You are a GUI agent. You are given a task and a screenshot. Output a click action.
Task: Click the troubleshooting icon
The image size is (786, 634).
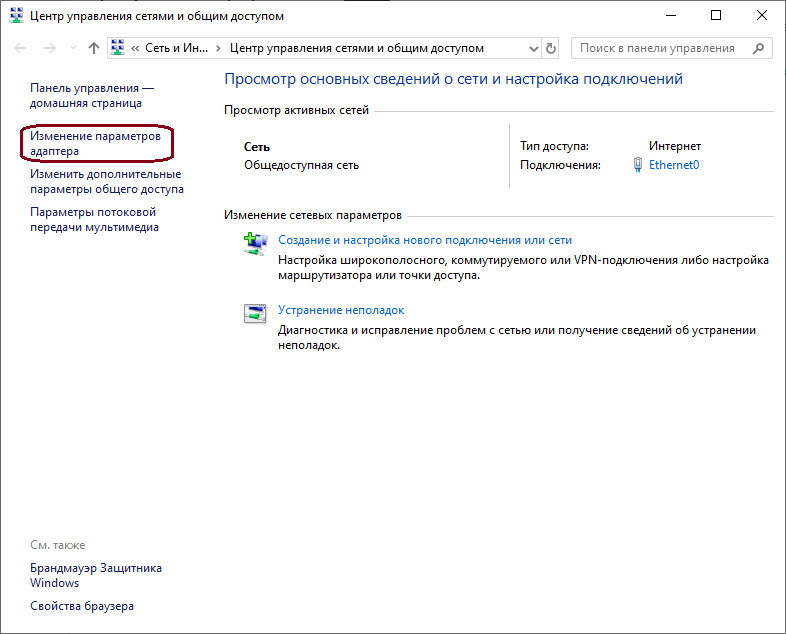255,314
